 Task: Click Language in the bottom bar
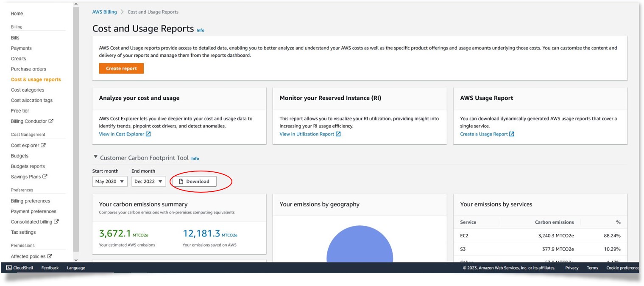tap(76, 268)
